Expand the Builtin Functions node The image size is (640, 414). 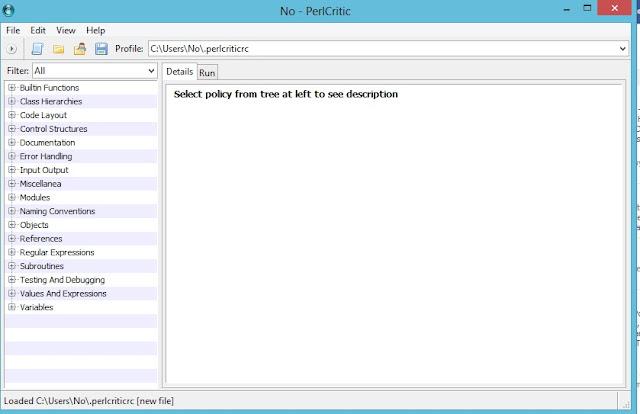(12, 87)
